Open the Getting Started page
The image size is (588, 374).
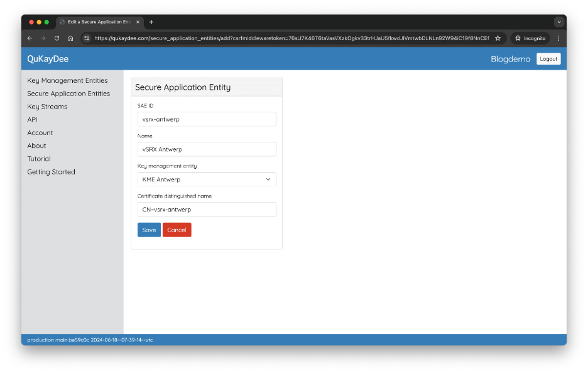(x=51, y=172)
